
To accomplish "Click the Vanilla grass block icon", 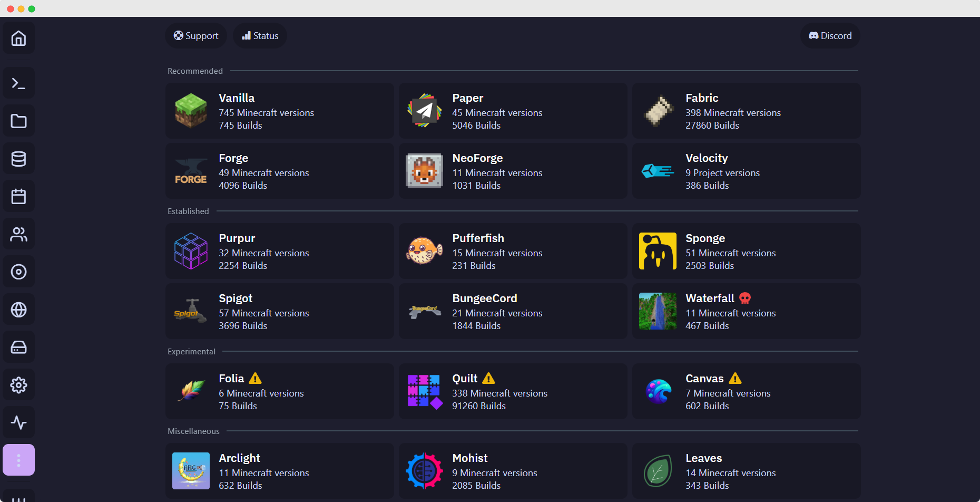I will [x=191, y=111].
